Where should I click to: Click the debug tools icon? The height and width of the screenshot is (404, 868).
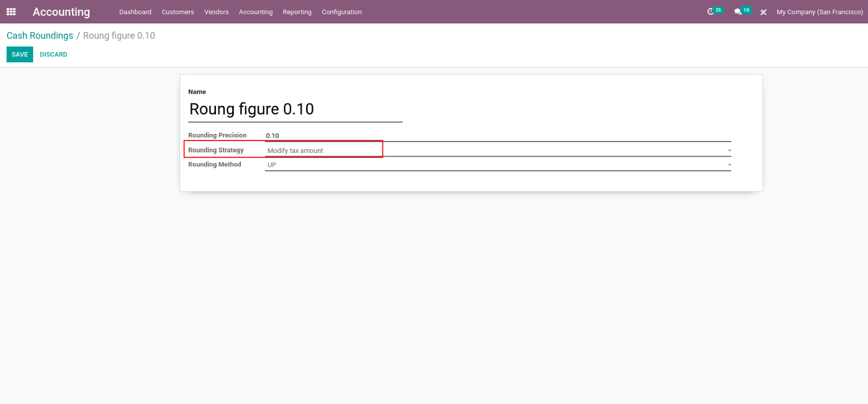tap(763, 12)
